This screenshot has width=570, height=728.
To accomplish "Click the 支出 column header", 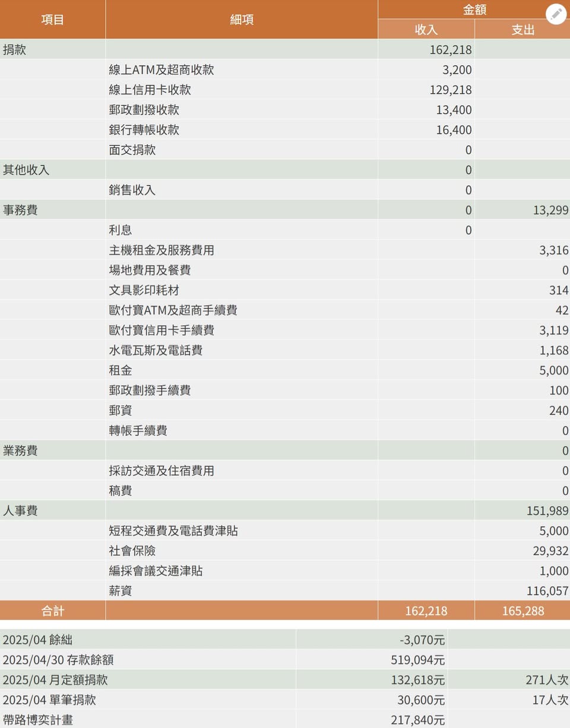I will 522,30.
